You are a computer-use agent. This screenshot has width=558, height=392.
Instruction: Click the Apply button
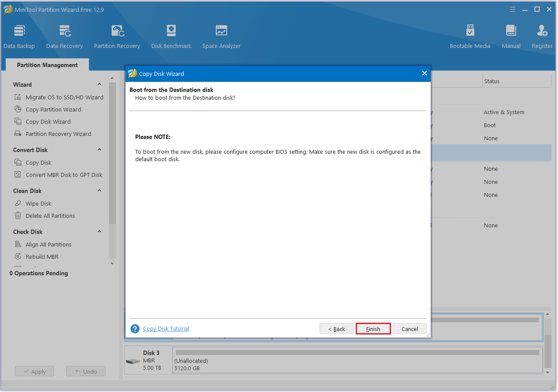34,372
